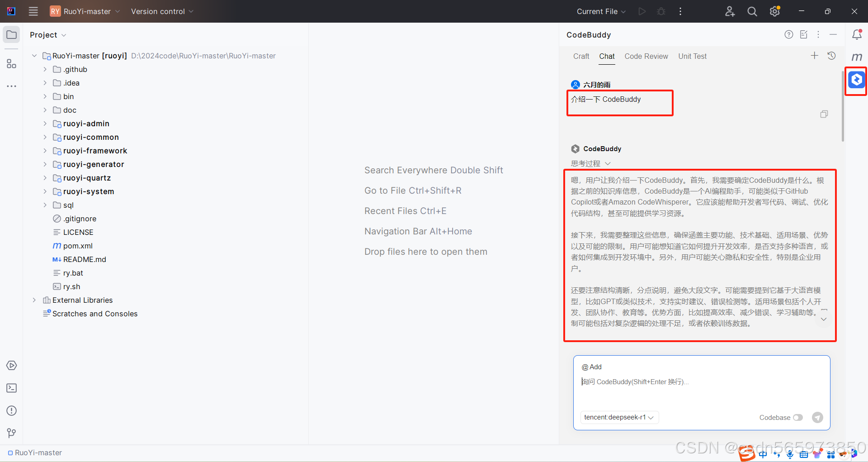Open the main hamburger menu

tap(33, 11)
